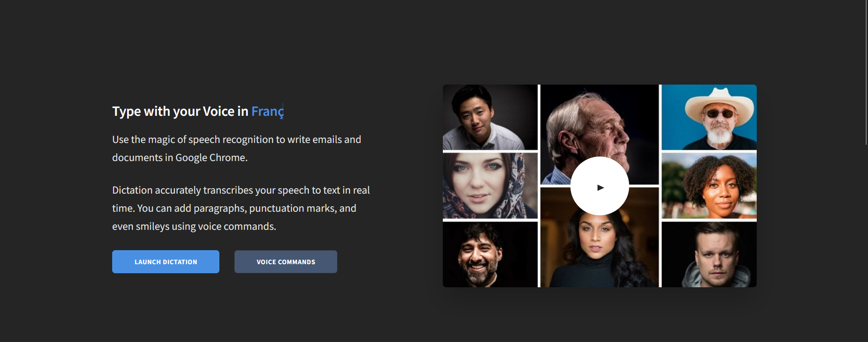Select the young man in white collared shirt

point(490,117)
